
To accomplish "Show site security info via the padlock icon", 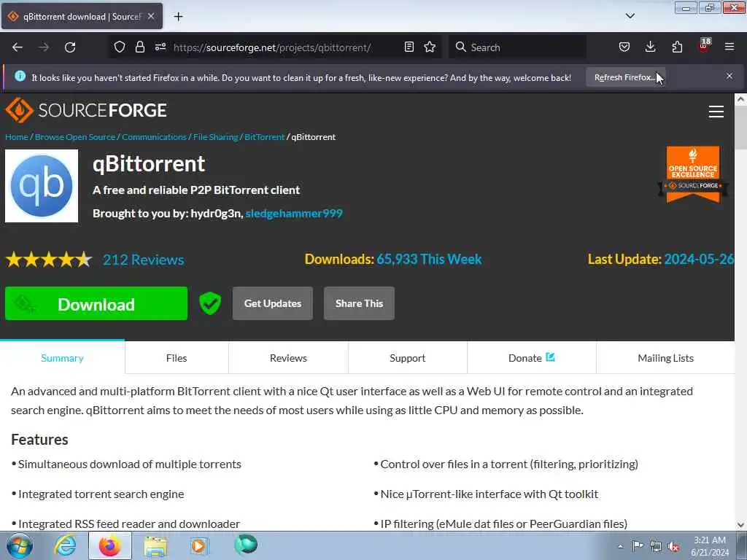I will 139,47.
